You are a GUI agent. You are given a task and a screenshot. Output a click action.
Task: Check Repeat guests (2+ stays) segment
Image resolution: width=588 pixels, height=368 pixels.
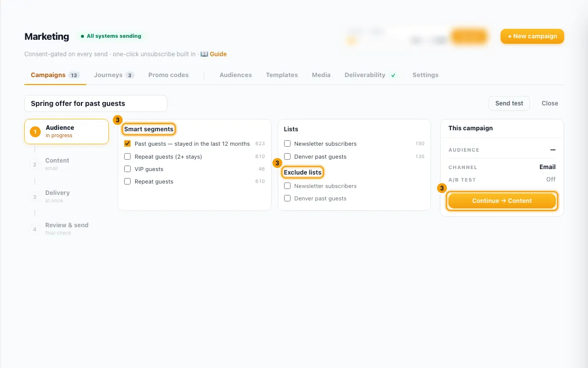(x=128, y=156)
